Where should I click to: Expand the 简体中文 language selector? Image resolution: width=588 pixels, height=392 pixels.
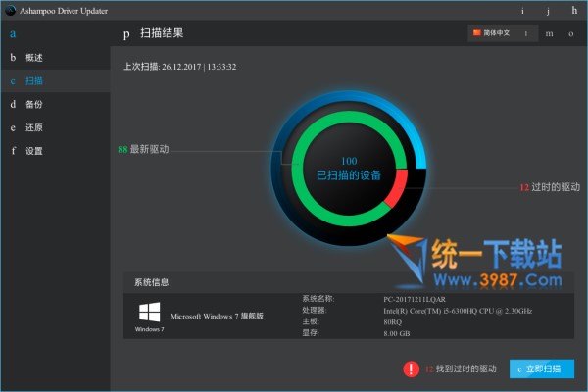click(492, 33)
